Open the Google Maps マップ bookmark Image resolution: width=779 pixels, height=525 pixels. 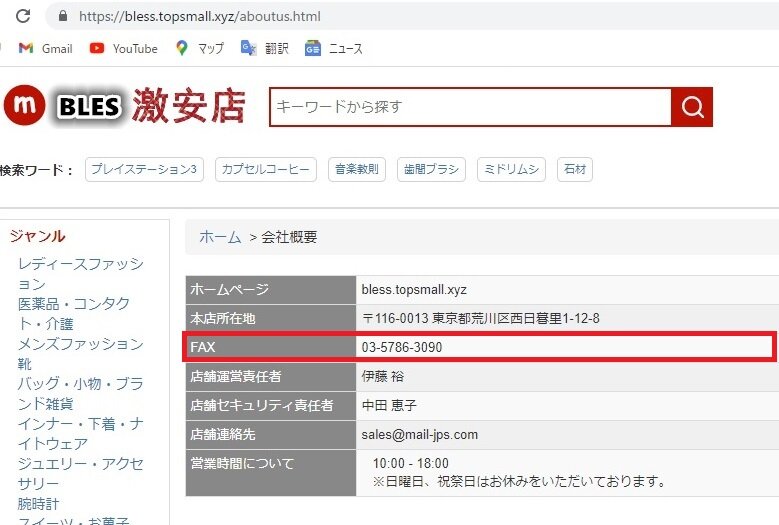pos(199,48)
